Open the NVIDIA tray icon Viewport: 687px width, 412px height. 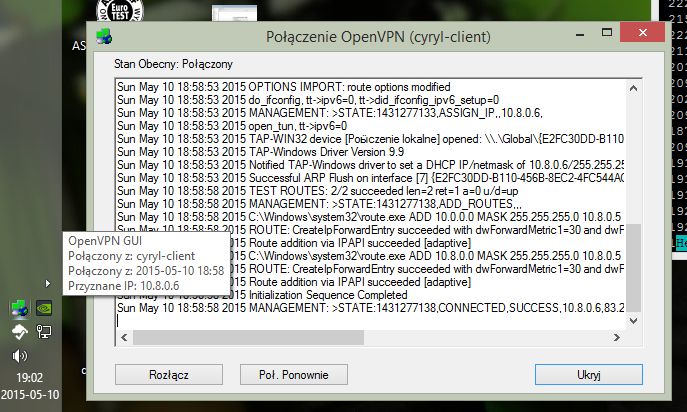pyautogui.click(x=44, y=308)
